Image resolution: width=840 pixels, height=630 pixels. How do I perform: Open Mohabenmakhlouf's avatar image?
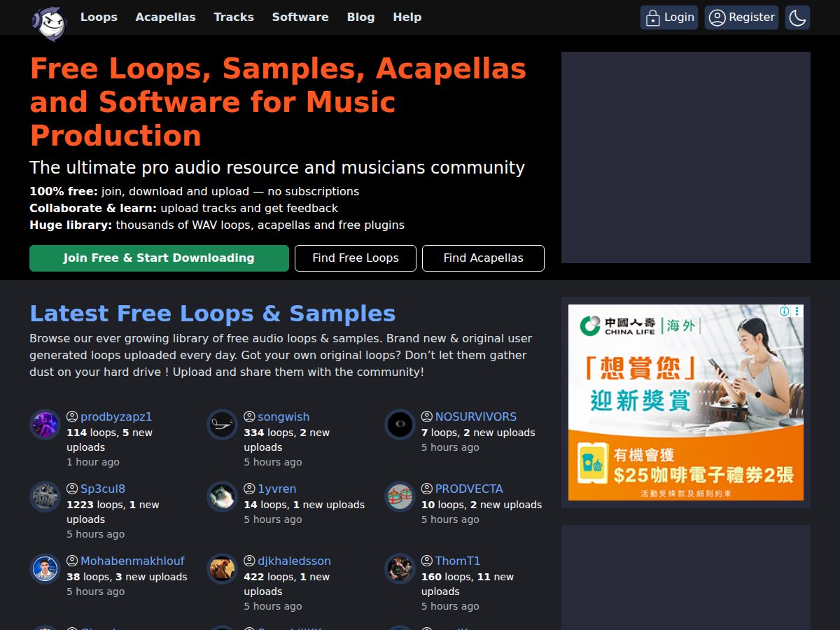45,568
